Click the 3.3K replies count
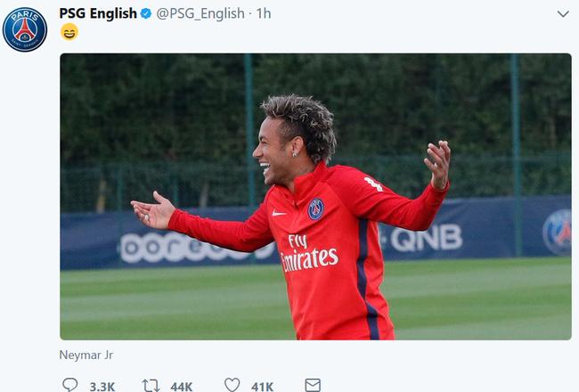The height and width of the screenshot is (392, 579). pyautogui.click(x=102, y=387)
